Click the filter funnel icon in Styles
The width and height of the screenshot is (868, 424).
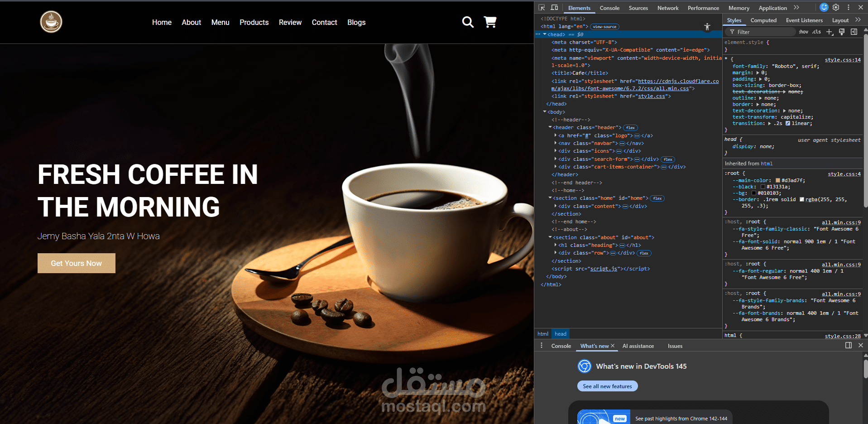[732, 32]
